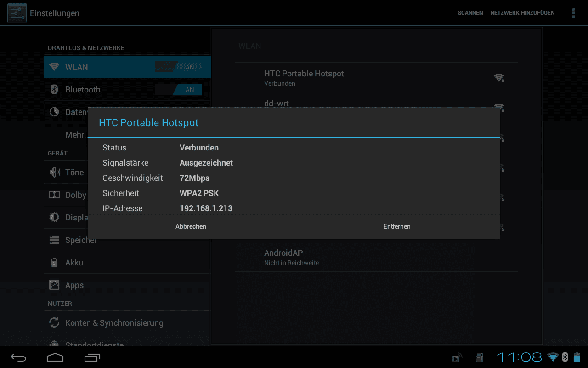Viewport: 588px width, 368px height.
Task: Tap the Abbrechen button in dialog
Action: pos(191,226)
